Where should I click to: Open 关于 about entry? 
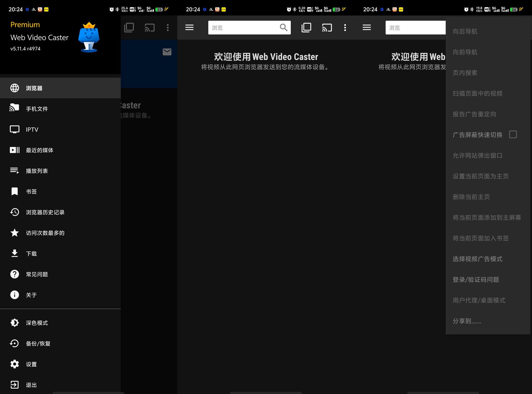pos(60,295)
